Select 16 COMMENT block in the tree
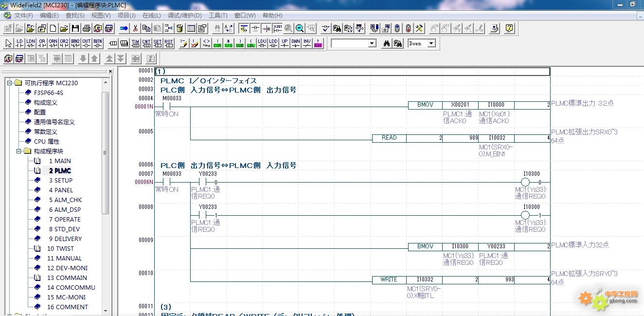This screenshot has height=316, width=644. [68, 307]
